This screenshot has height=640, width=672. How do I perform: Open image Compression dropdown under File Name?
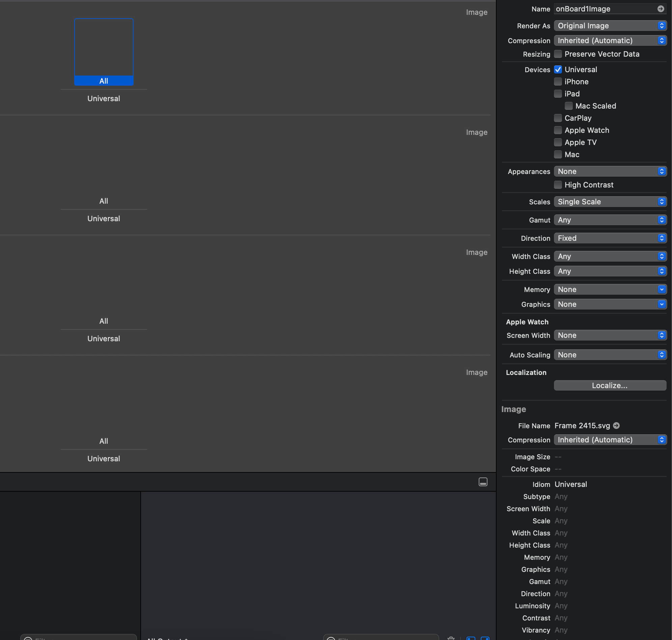click(x=610, y=440)
